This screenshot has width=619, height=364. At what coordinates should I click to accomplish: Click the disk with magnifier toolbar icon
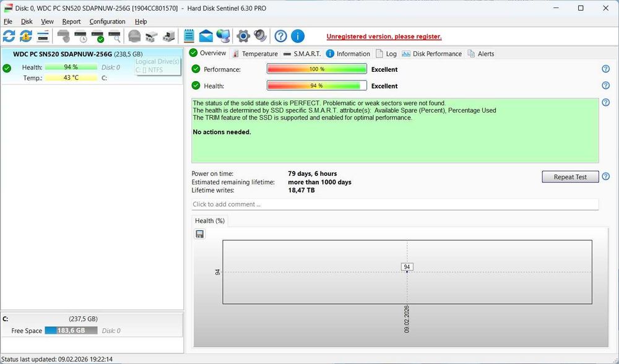click(115, 36)
